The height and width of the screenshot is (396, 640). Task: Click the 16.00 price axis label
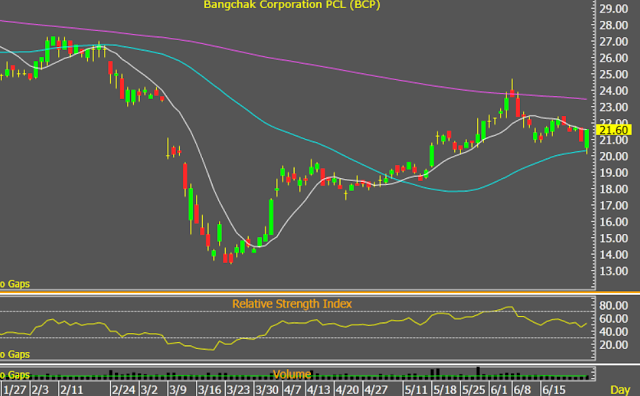(x=613, y=222)
